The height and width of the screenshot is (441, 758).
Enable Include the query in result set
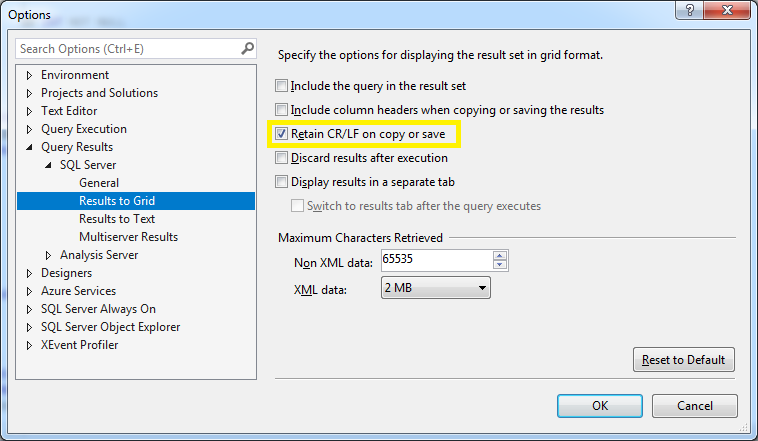tap(282, 86)
